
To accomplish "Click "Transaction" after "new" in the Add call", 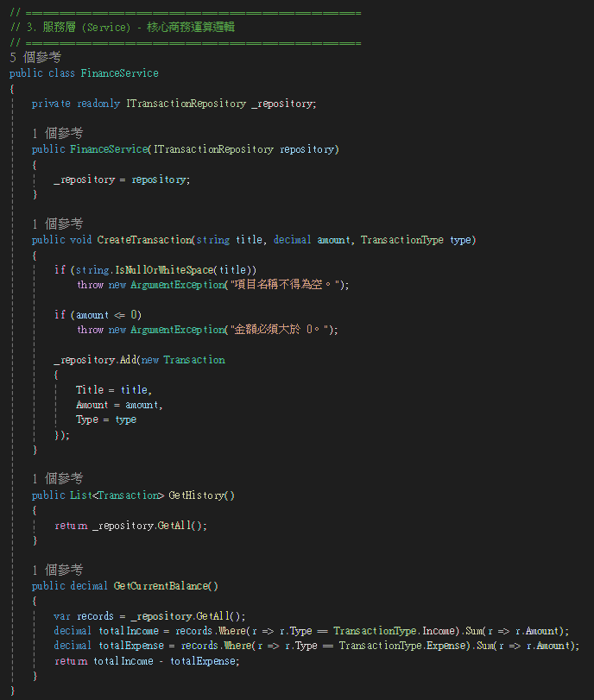I will coord(194,360).
